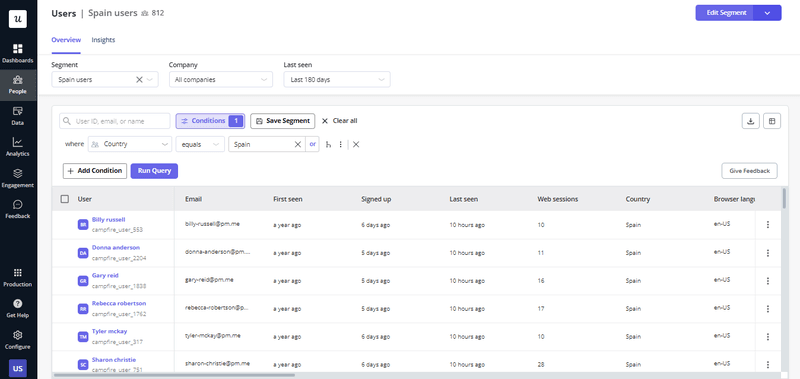Viewport: 800px width, 379px height.
Task: Open Sharon christie user profile
Action: click(x=114, y=360)
